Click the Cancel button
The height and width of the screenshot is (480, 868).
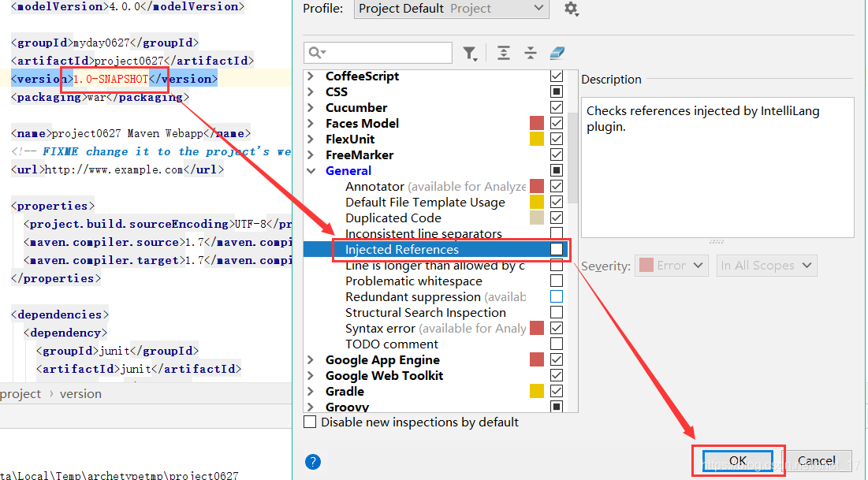click(x=817, y=460)
